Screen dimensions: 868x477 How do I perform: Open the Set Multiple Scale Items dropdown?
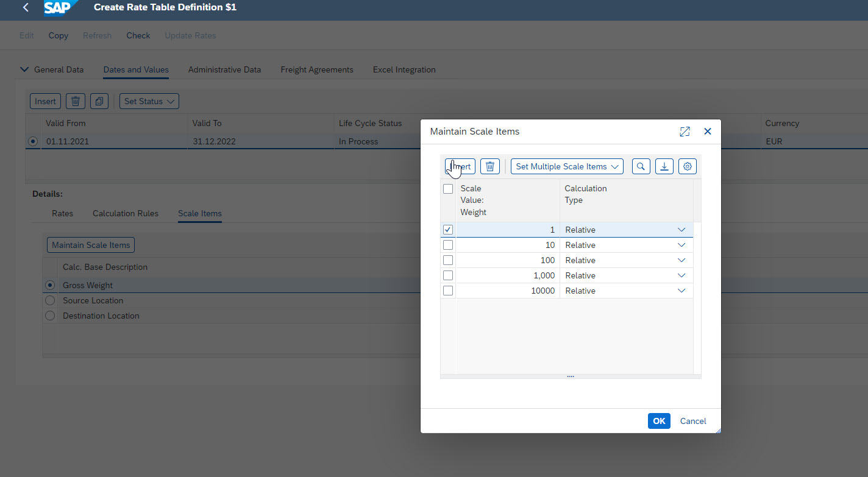click(x=566, y=166)
